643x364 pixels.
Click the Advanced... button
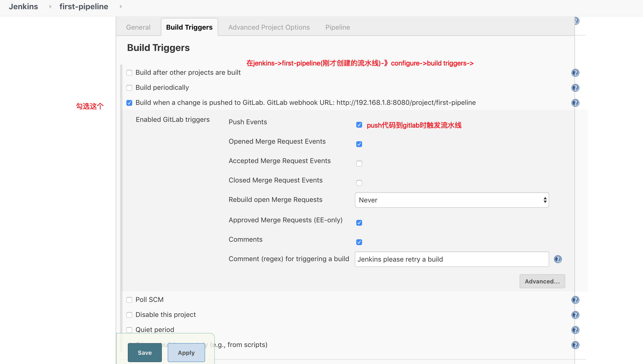point(542,281)
